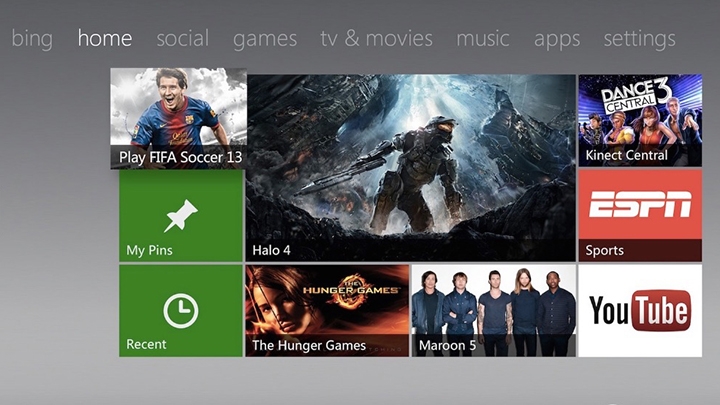This screenshot has width=720, height=405.
Task: Switch to the music tab
Action: (483, 39)
